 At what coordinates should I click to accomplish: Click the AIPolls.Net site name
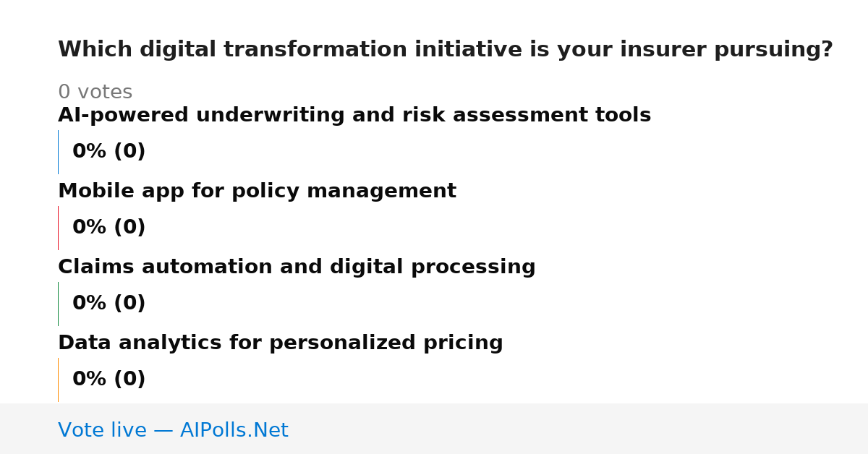click(234, 431)
